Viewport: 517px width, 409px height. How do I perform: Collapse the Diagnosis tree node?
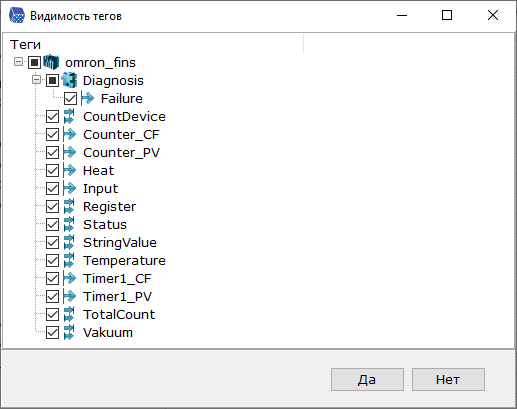[x=37, y=80]
